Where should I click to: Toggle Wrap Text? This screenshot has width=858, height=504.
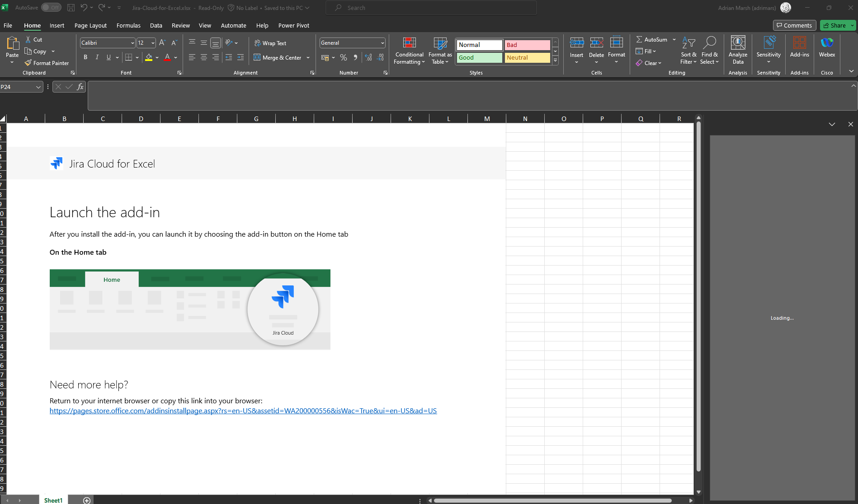click(x=270, y=43)
